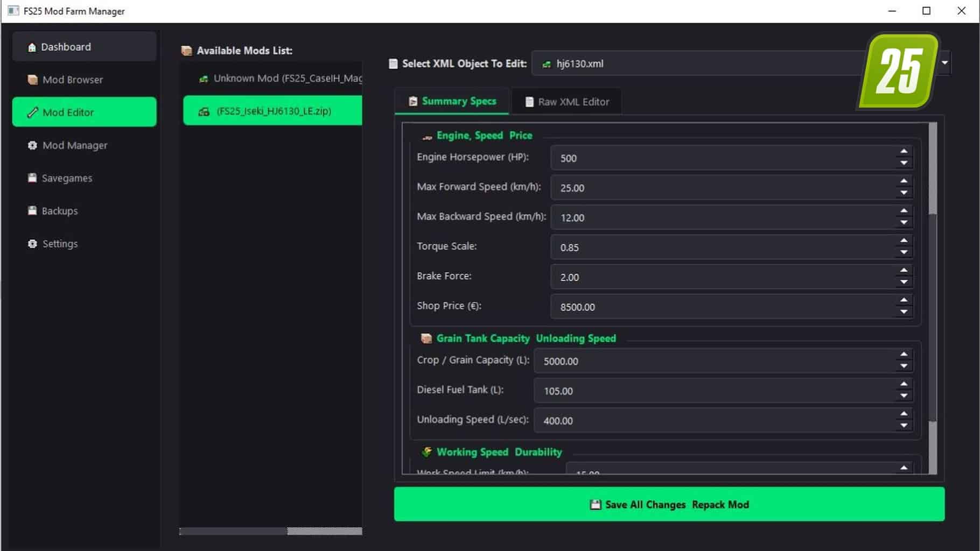
Task: Click the Iseki mod tractor icon
Action: (204, 111)
